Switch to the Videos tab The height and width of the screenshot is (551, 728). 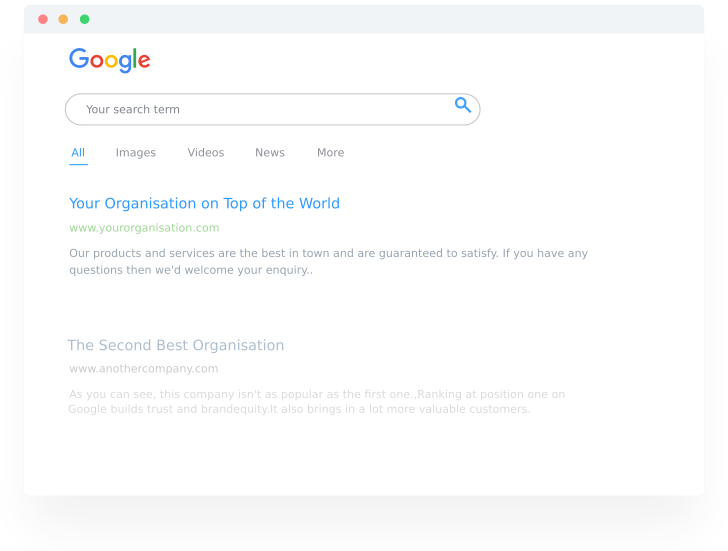point(206,153)
